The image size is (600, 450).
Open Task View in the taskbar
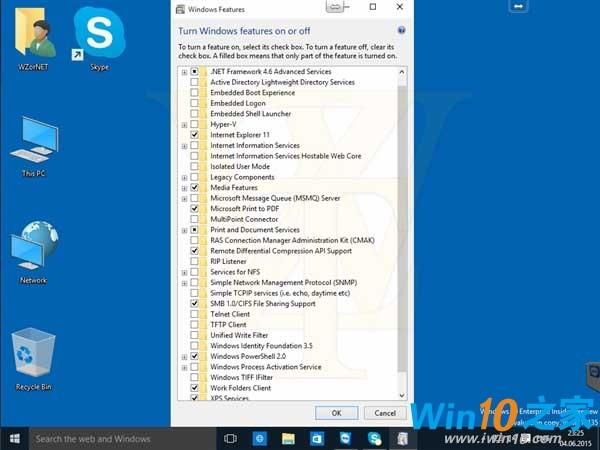pos(230,439)
